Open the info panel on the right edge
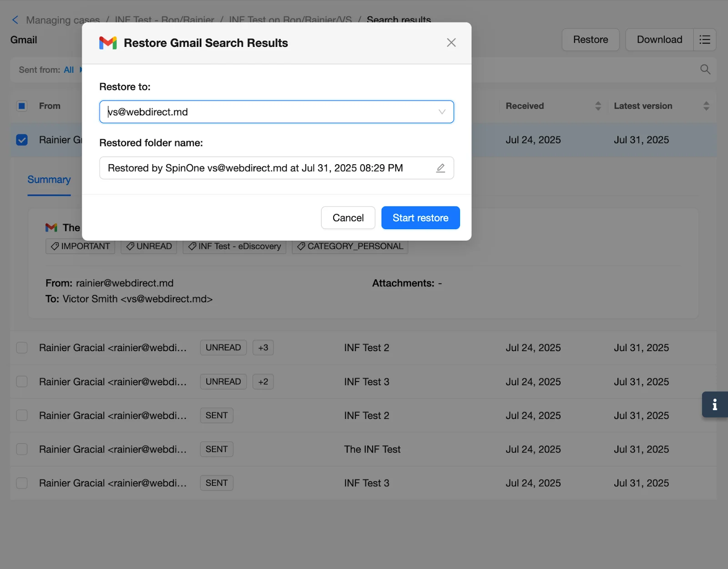Screen dimensions: 728x569 (x=714, y=404)
